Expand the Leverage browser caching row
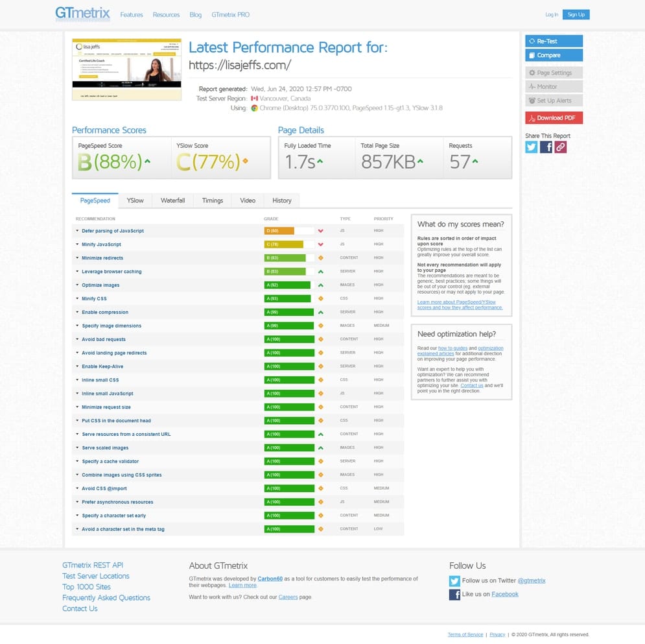Screen dimensions: 645x644 coord(111,272)
